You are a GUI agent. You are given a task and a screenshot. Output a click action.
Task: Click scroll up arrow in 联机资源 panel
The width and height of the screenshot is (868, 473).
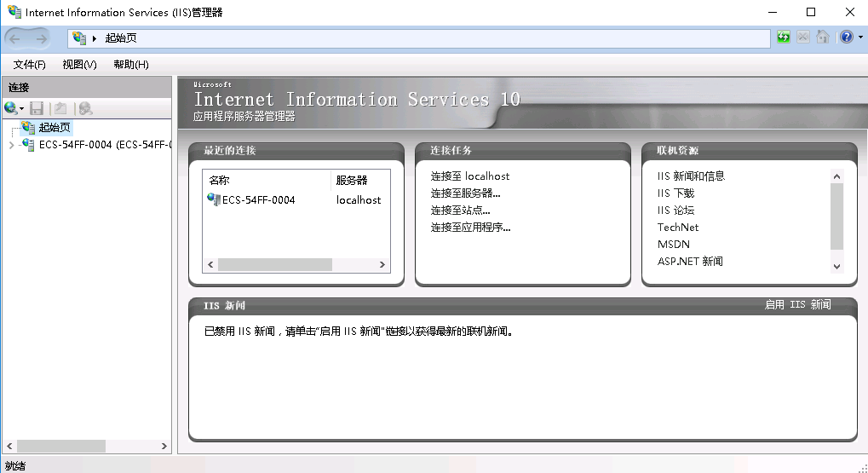pyautogui.click(x=837, y=176)
